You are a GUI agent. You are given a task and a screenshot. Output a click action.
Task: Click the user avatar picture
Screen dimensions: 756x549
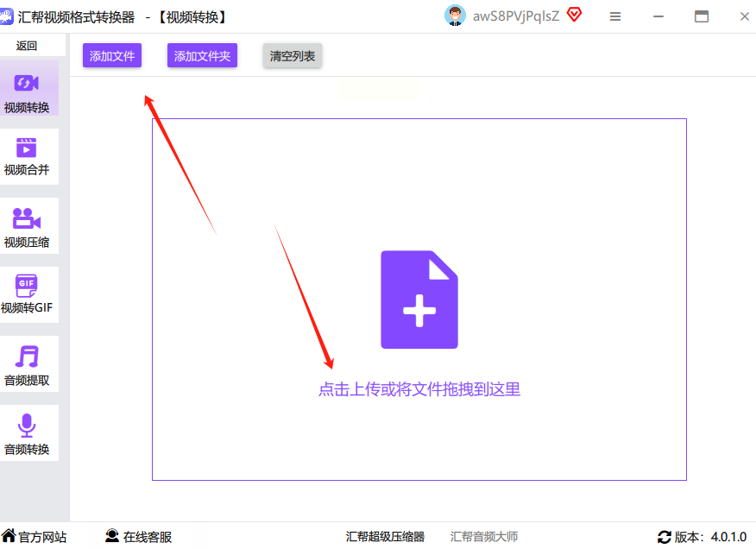tap(455, 16)
